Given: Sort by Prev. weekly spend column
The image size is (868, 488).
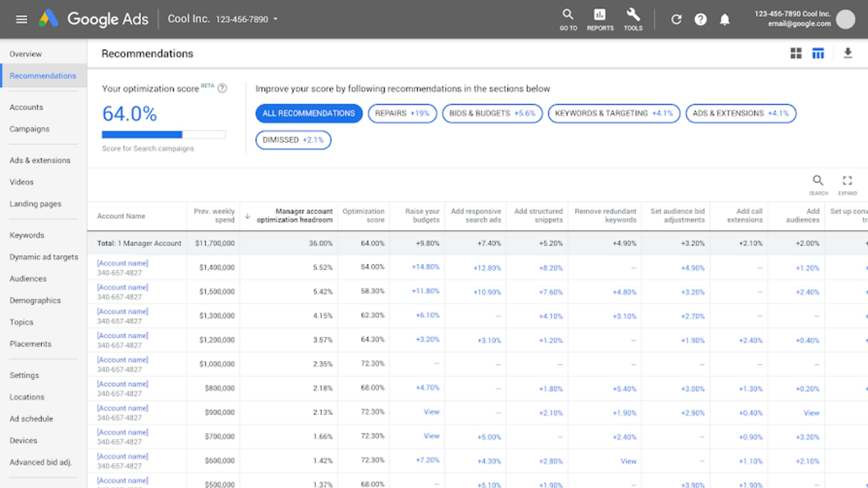Looking at the screenshot, I should 214,216.
